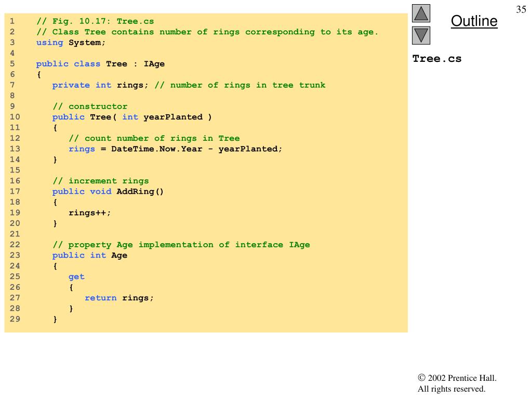Click the 'get' keyword on line 25
Screen dimensions: 532x399
point(76,276)
